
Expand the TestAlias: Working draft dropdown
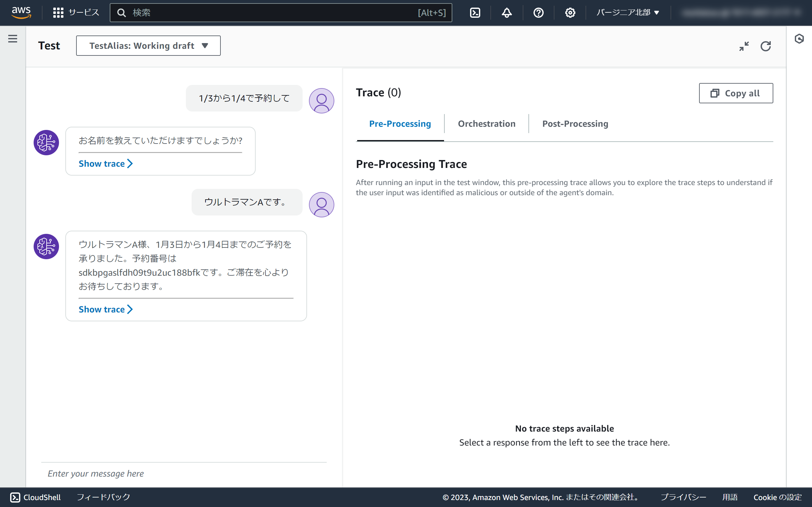point(148,46)
